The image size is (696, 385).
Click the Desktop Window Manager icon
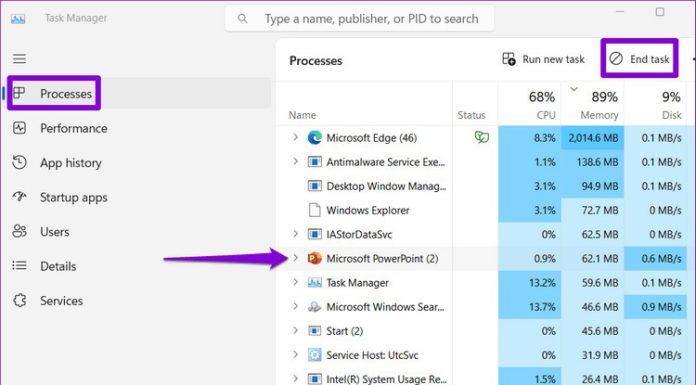click(315, 186)
